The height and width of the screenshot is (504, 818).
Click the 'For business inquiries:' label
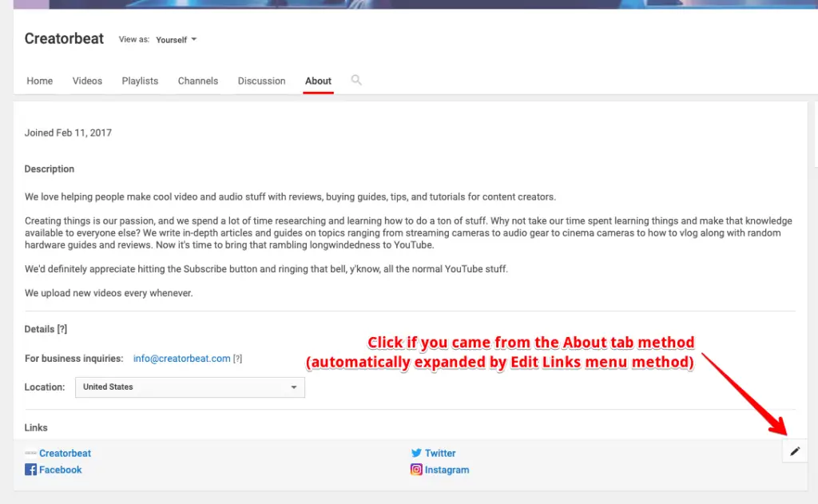click(x=73, y=359)
